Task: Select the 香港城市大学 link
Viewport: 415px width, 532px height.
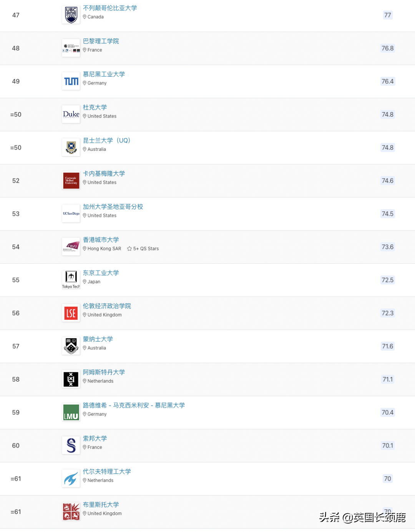Action: coord(101,240)
